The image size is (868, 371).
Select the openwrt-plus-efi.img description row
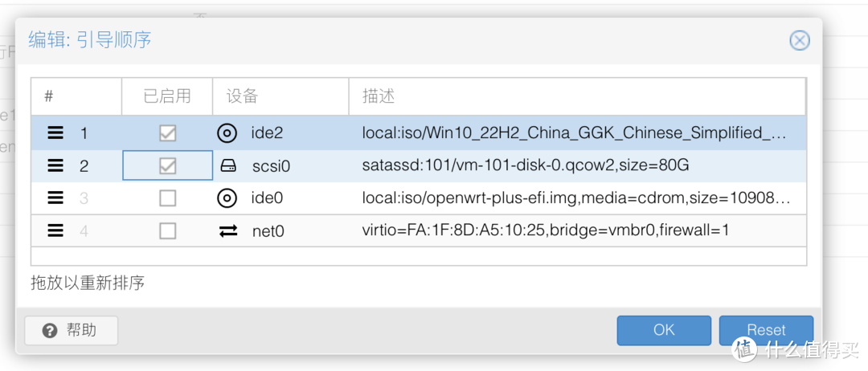419,198
